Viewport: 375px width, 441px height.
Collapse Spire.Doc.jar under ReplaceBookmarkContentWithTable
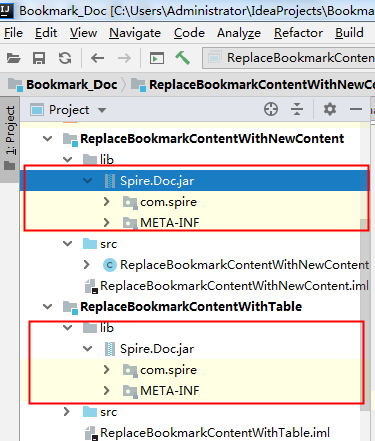click(88, 349)
